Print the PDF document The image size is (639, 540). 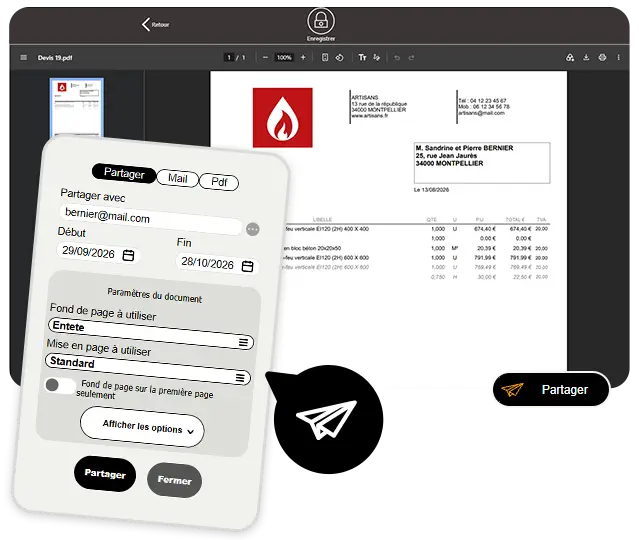click(x=602, y=57)
